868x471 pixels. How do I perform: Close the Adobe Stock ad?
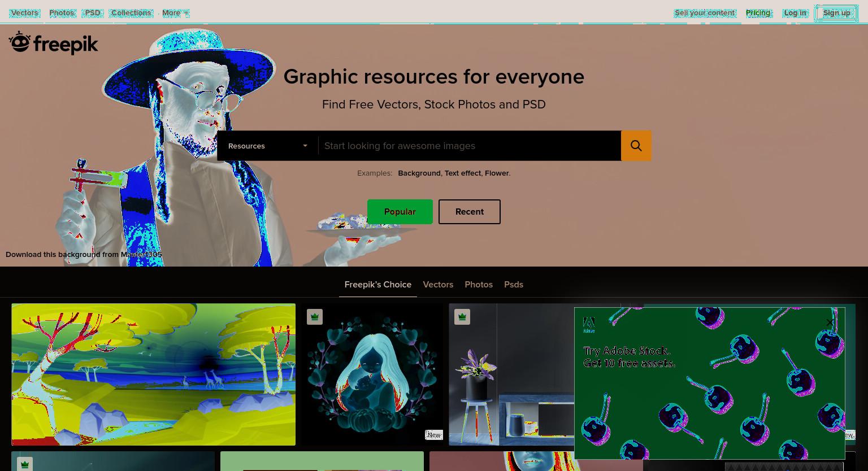tap(830, 322)
